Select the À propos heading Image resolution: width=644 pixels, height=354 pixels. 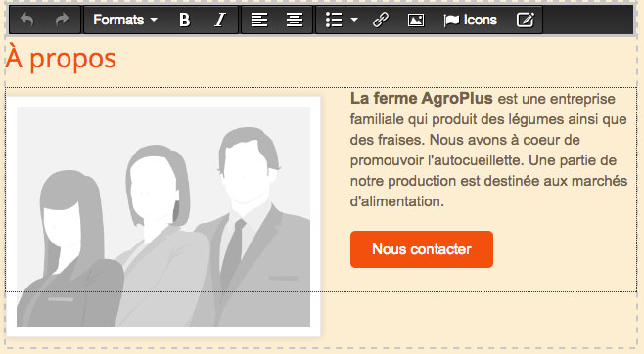click(x=61, y=58)
